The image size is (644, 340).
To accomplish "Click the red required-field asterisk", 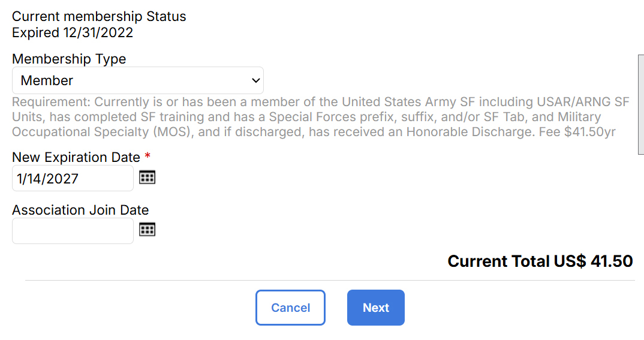I will point(148,157).
